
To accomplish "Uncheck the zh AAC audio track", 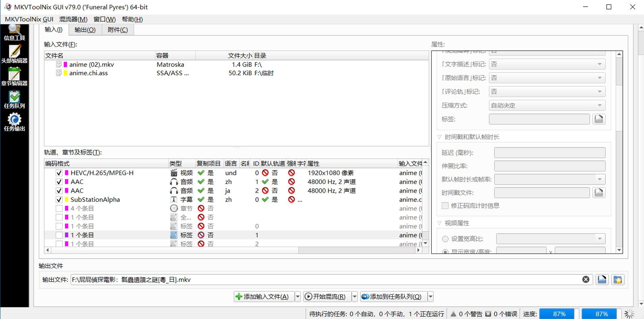I will pos(59,182).
